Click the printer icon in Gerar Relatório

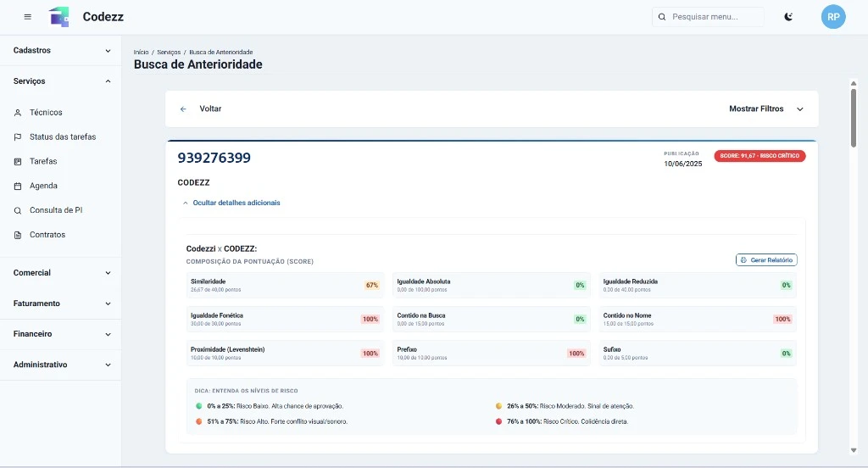coord(743,259)
